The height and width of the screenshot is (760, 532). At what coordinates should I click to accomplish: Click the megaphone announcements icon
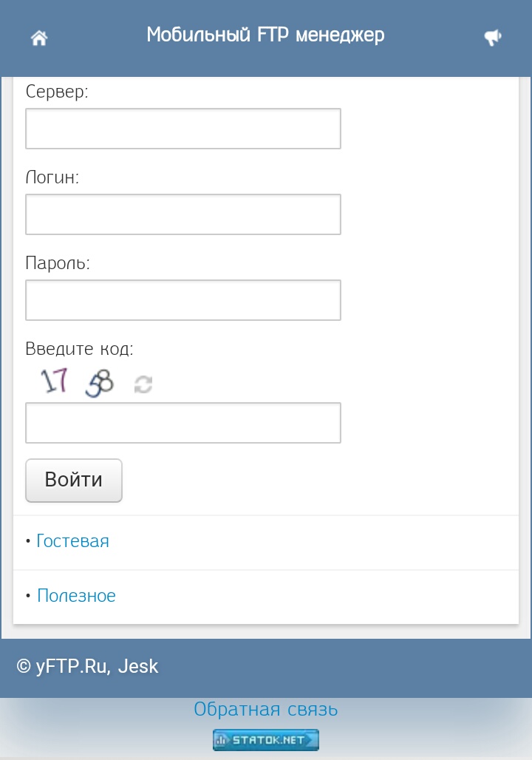(493, 38)
